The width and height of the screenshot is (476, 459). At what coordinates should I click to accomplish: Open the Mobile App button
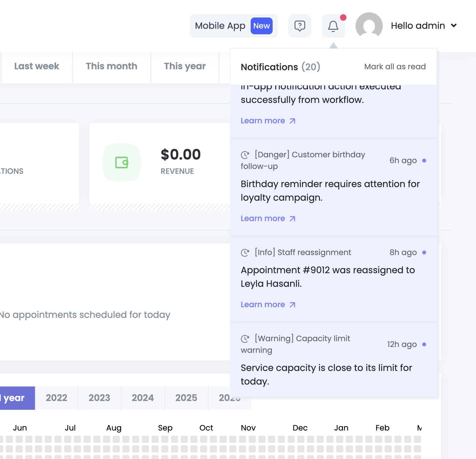(x=233, y=26)
